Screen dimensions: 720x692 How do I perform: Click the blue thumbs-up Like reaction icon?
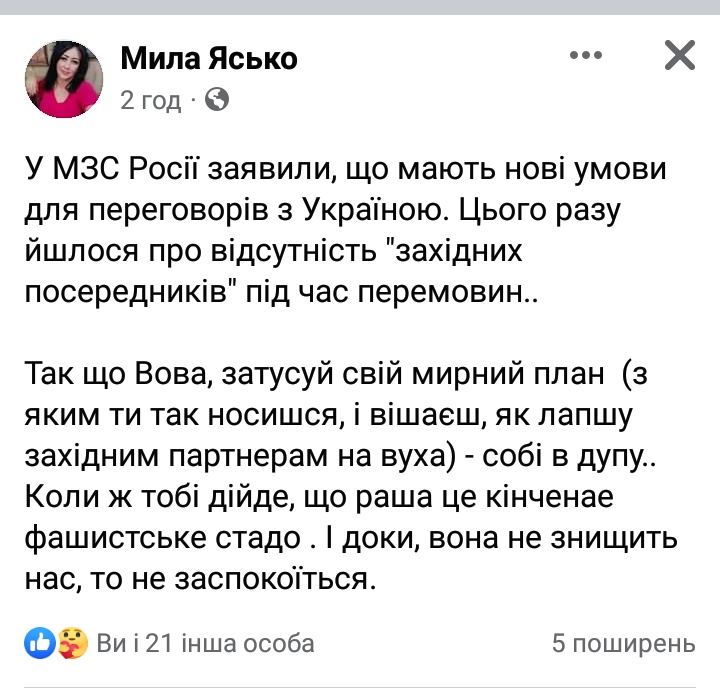coord(40,643)
